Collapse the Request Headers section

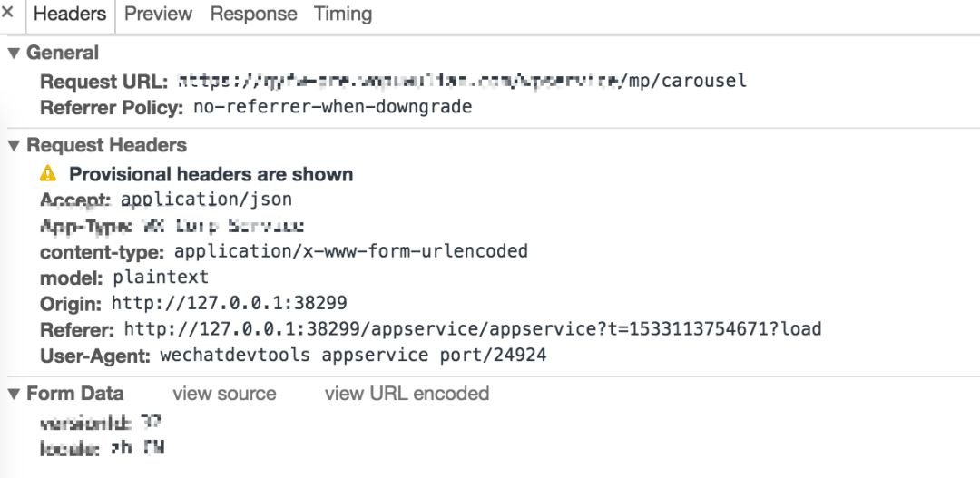(x=13, y=145)
